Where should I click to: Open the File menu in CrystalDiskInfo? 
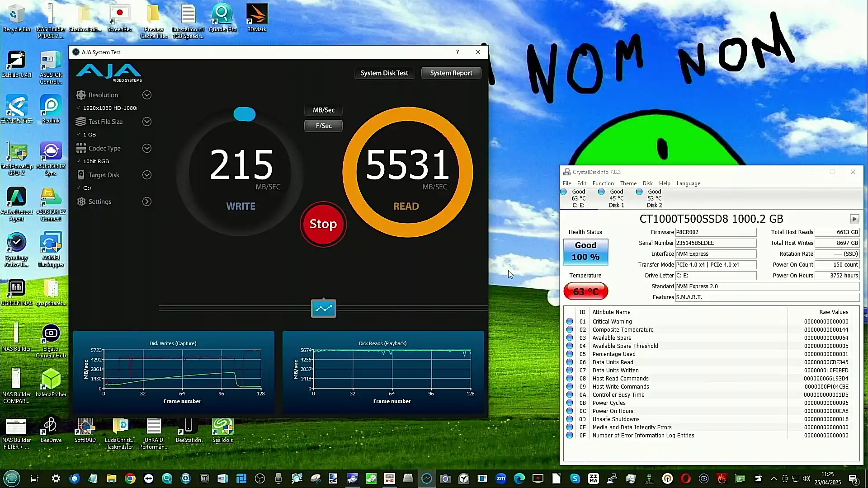click(567, 183)
